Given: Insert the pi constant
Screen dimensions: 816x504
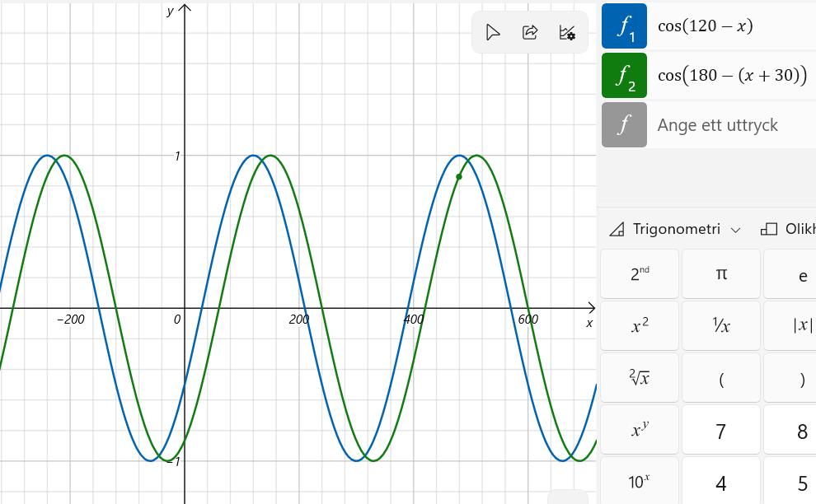Looking at the screenshot, I should (x=721, y=274).
